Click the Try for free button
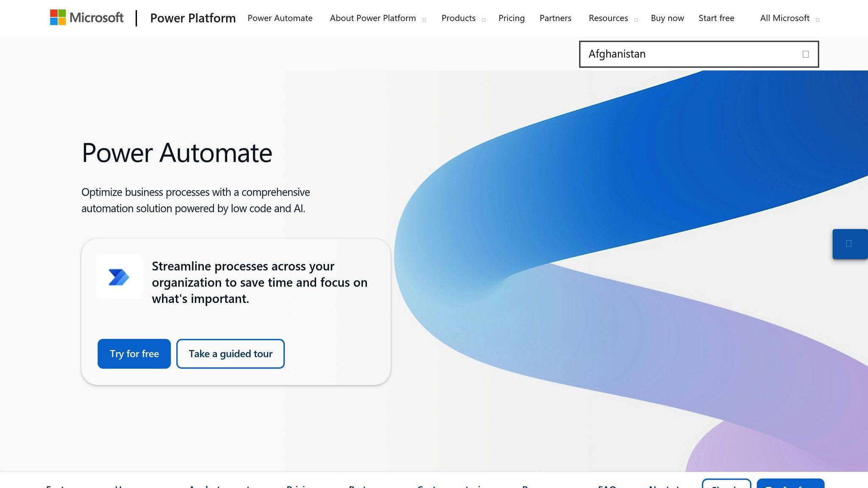The image size is (868, 488). click(x=134, y=354)
